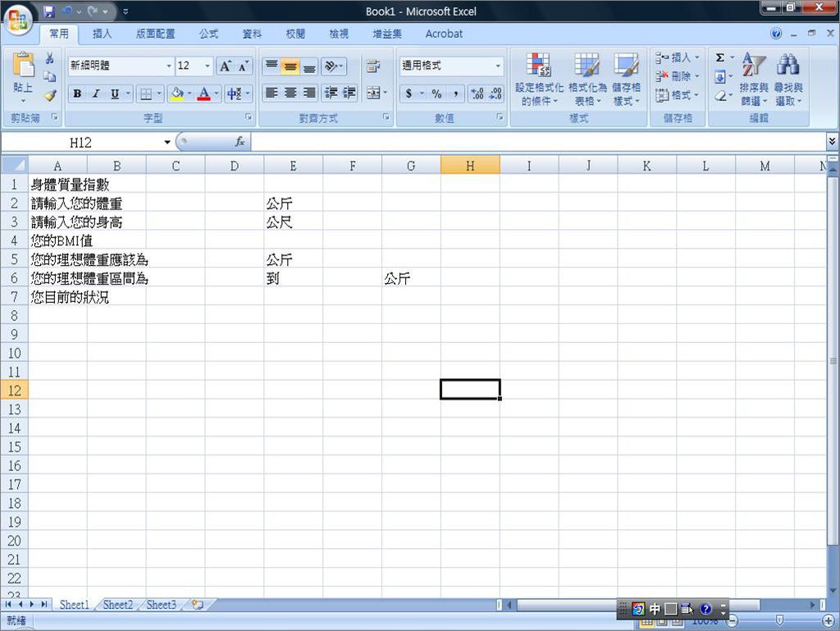Open the 版面配置 tab

click(x=155, y=34)
